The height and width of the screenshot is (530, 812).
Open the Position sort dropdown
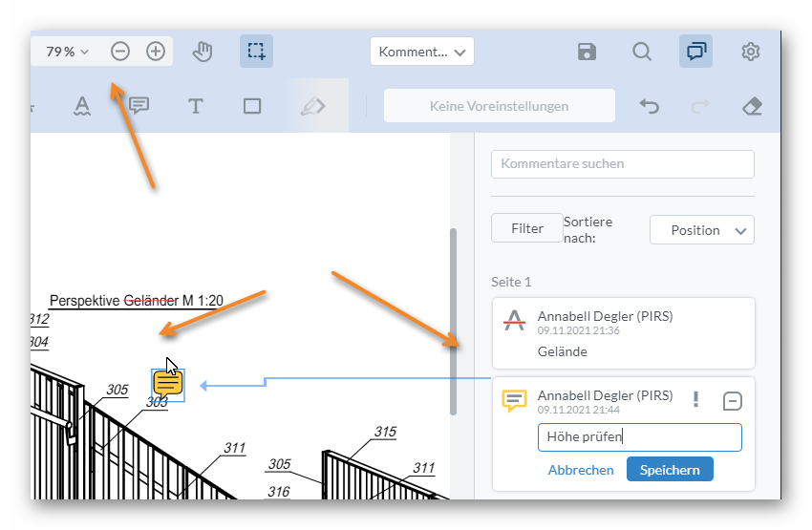[x=701, y=230]
